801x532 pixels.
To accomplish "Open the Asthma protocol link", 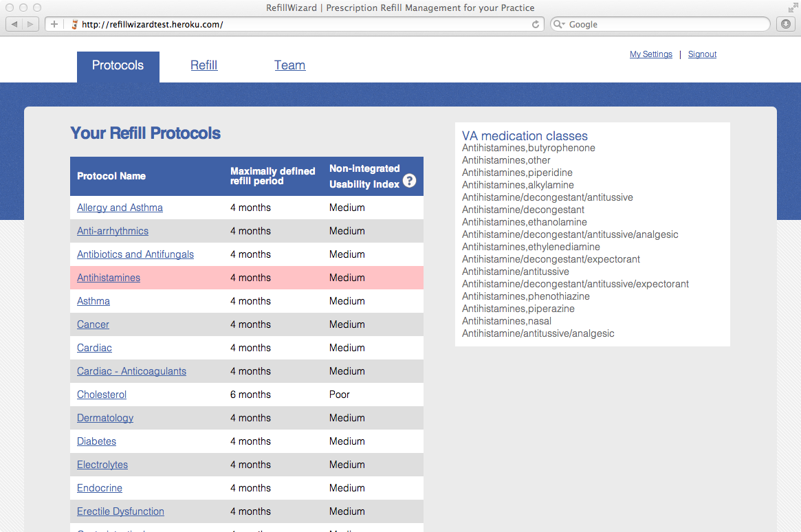I will 94,301.
